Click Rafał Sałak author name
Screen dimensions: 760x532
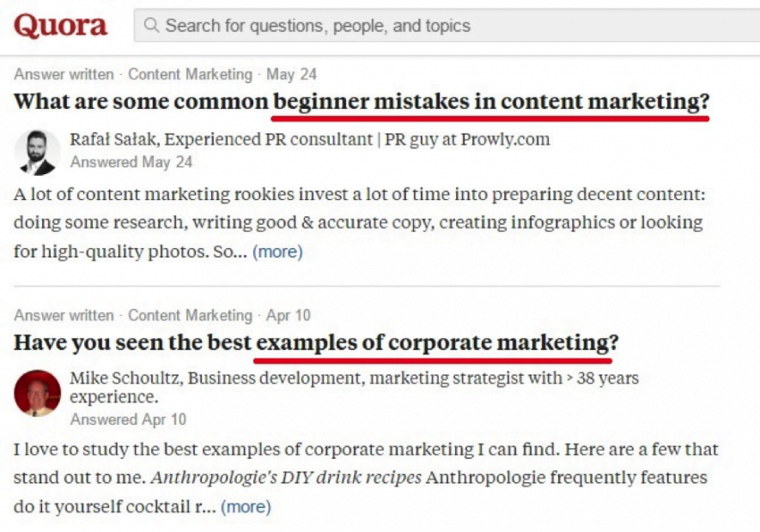(113, 139)
